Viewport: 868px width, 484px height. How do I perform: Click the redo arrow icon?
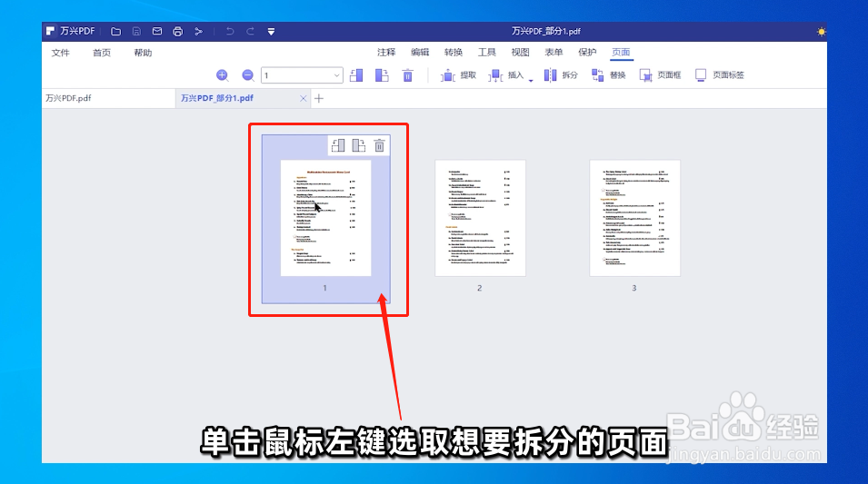click(x=250, y=32)
